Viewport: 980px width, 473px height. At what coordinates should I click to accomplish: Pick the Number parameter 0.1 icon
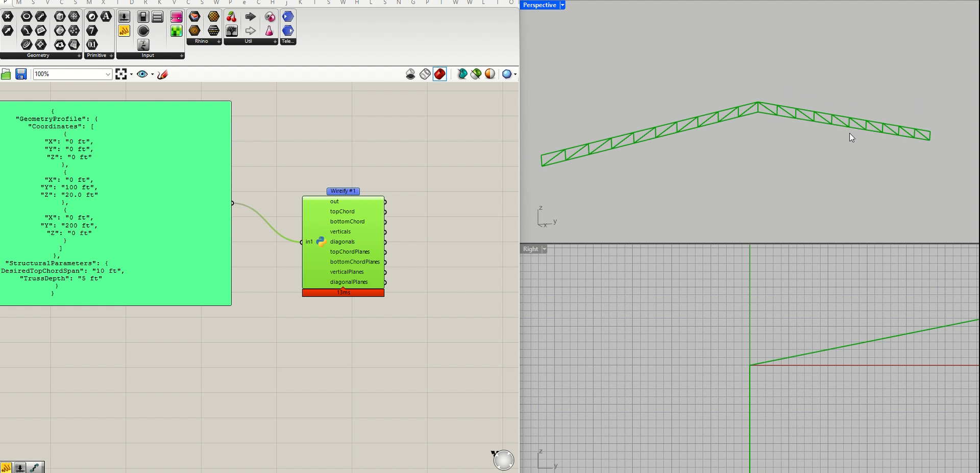pos(92,44)
